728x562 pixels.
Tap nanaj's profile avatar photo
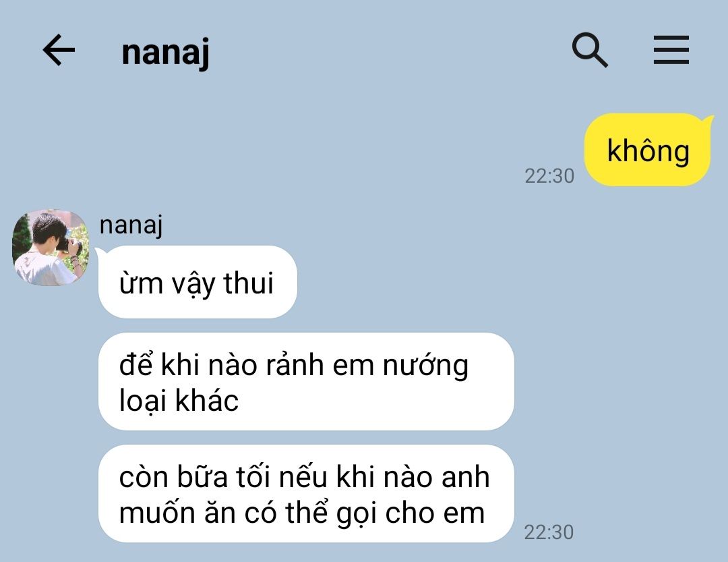[51, 247]
